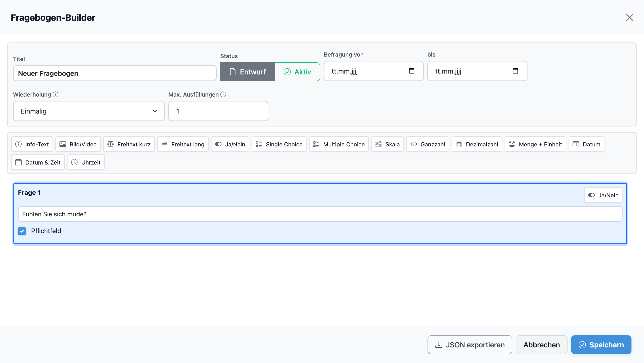Click the Frage 1 question text field
This screenshot has width=644, height=363.
[x=320, y=214]
